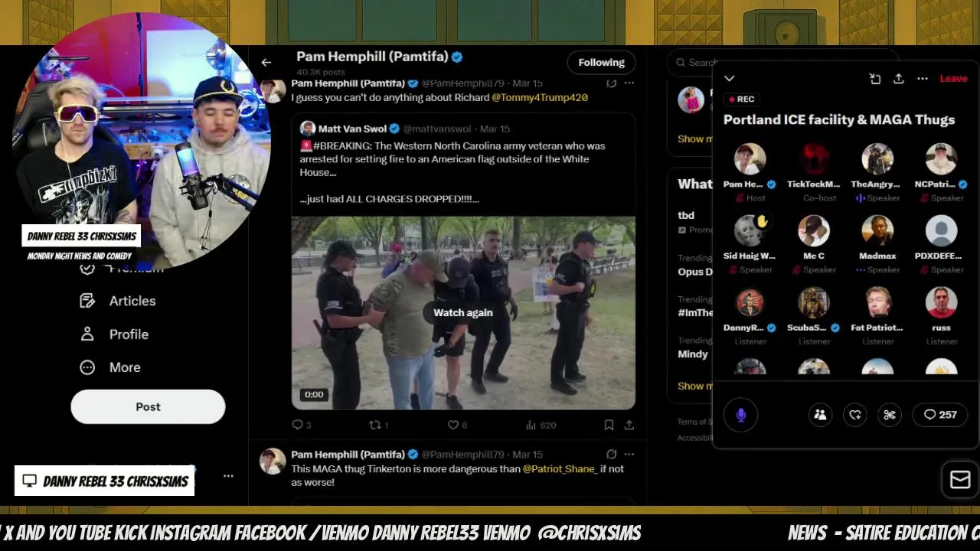Open the Space participants list icon
Image resolution: width=980 pixels, height=551 pixels.
click(x=820, y=415)
